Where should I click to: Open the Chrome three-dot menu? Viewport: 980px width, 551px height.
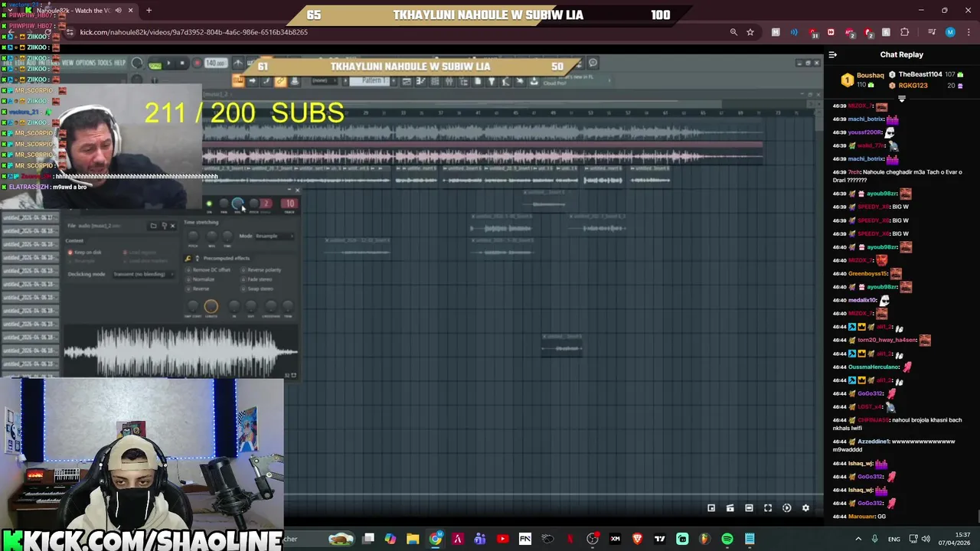click(967, 32)
